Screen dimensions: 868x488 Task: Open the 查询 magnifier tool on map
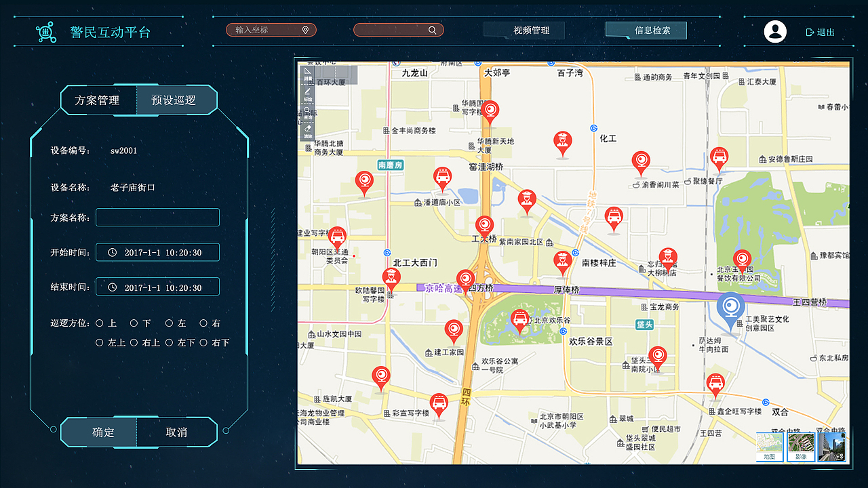click(x=307, y=113)
